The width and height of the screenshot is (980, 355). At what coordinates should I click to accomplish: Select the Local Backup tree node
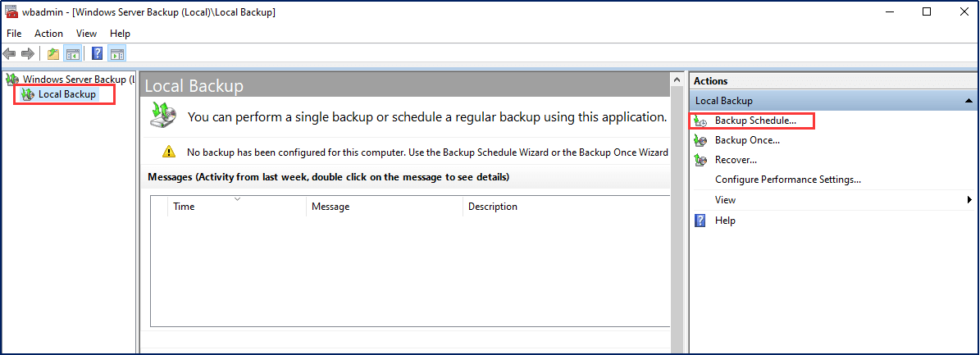tap(66, 94)
